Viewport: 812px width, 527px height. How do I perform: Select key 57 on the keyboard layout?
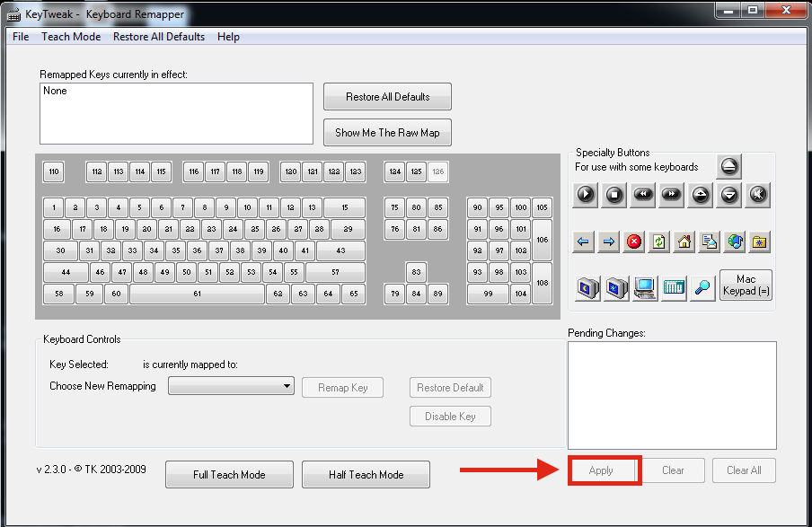(336, 272)
